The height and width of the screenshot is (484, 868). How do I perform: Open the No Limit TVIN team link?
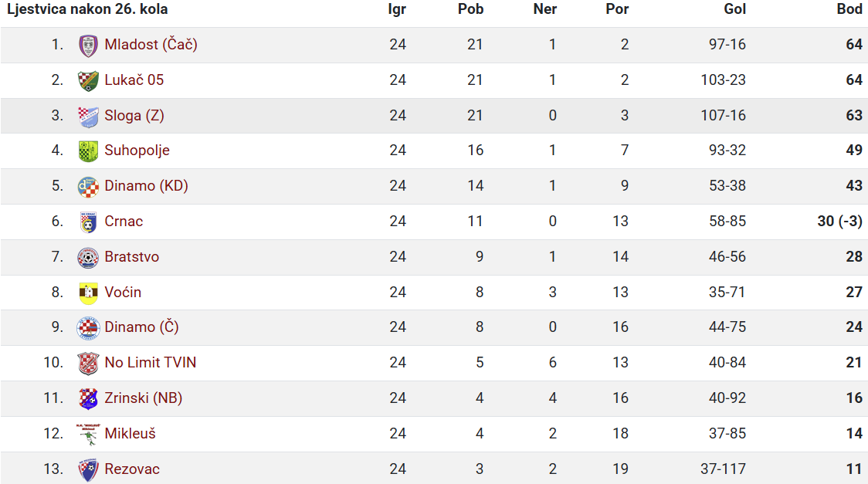pyautogui.click(x=151, y=362)
